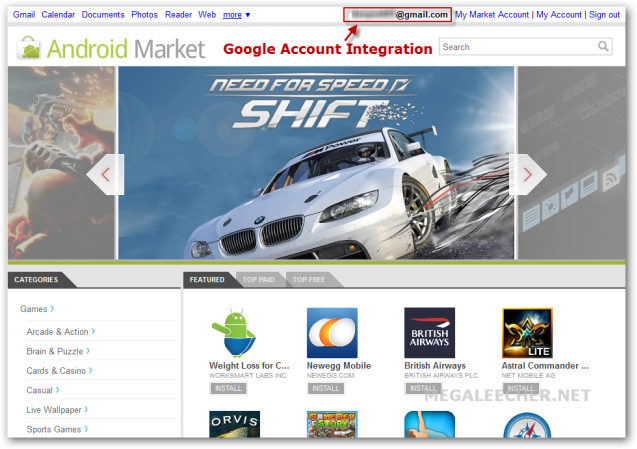Install Astral Commander app
637x449 pixels.
tap(521, 388)
